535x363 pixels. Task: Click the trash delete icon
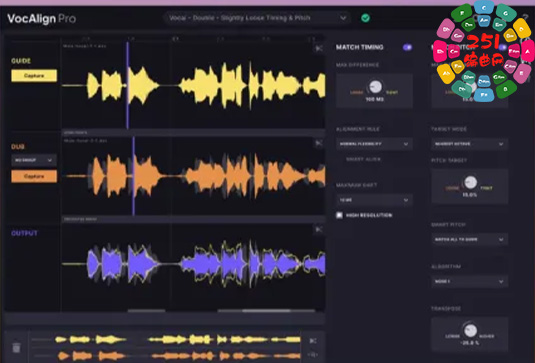(16, 348)
